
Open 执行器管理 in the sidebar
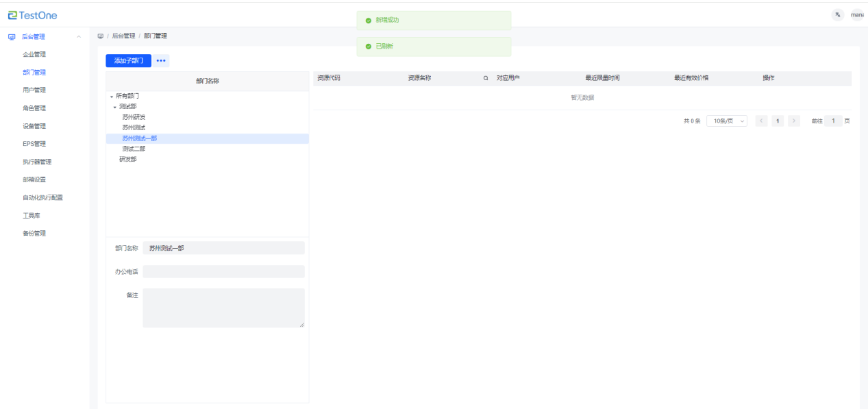(x=37, y=162)
